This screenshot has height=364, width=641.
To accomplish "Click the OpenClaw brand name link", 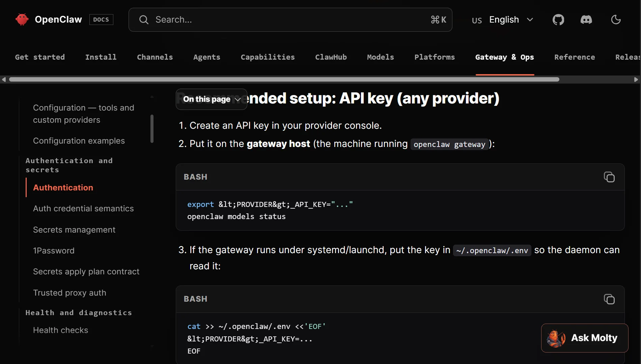I will pyautogui.click(x=58, y=20).
